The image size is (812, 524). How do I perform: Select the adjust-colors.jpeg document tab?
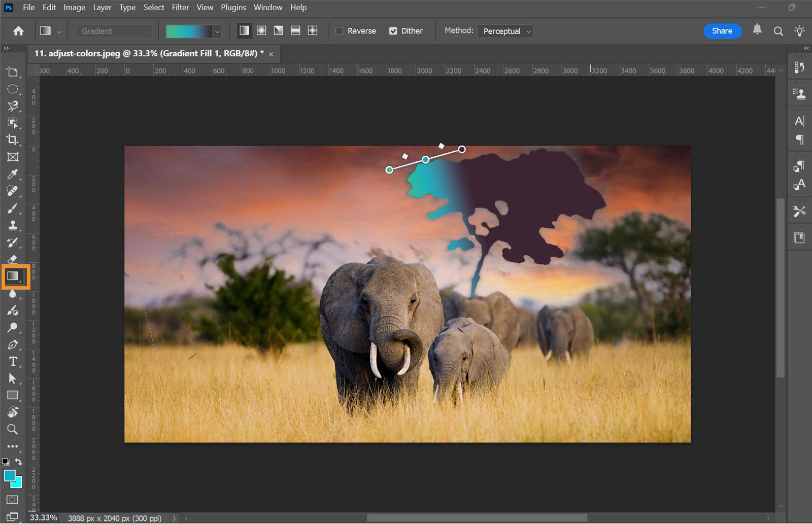[x=147, y=53]
